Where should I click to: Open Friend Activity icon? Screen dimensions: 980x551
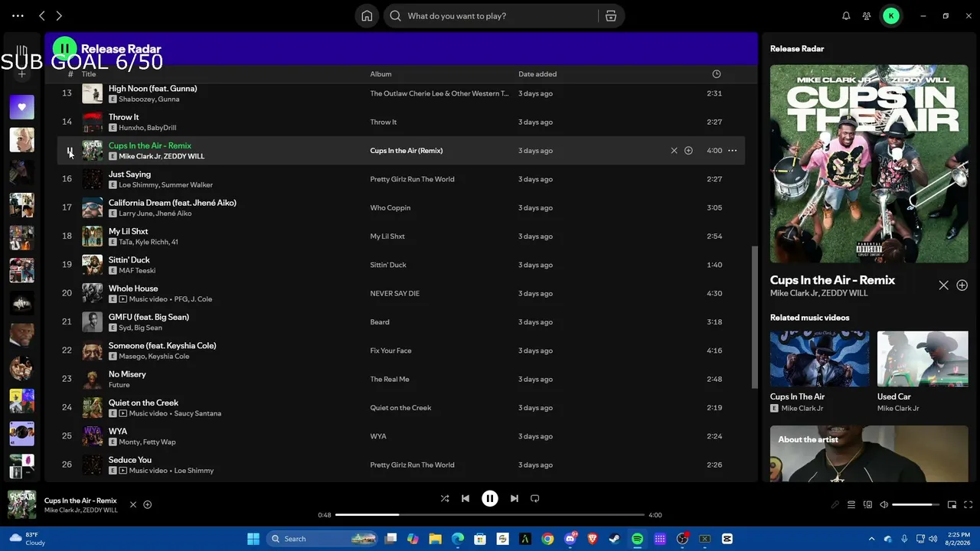click(x=867, y=16)
